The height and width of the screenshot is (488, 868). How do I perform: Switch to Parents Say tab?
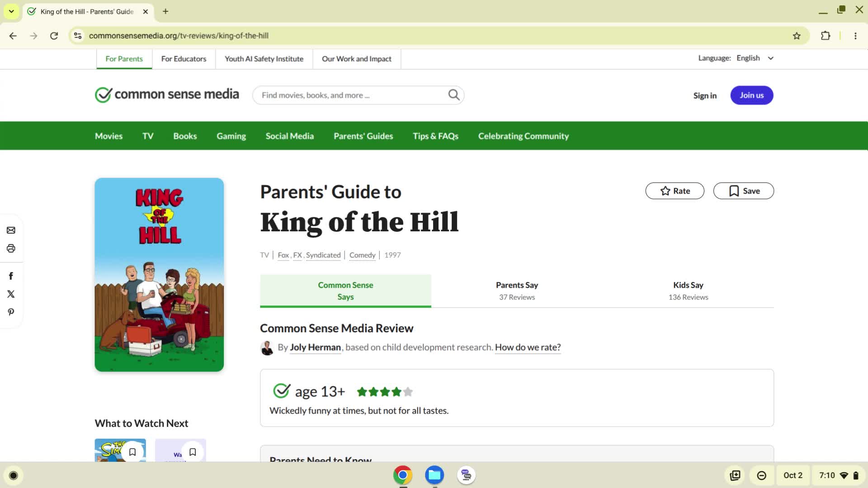(x=517, y=291)
